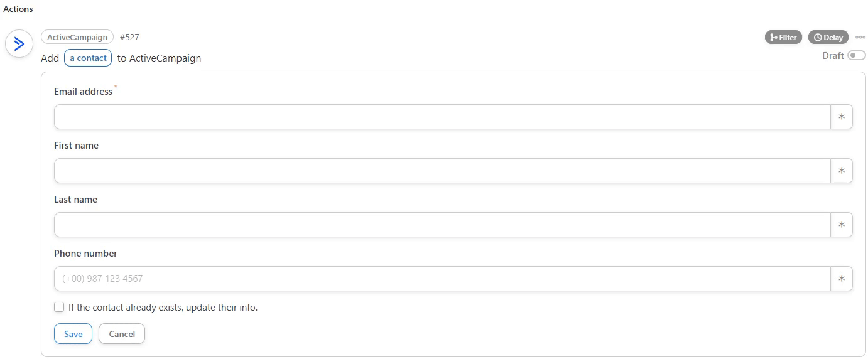868x364 pixels.
Task: Focus the Email address field
Action: point(442,117)
